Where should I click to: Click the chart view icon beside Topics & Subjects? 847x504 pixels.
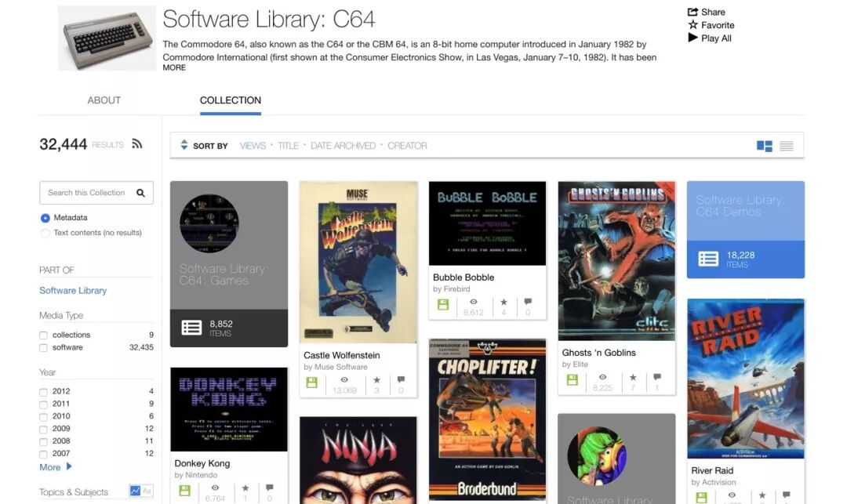point(135,491)
